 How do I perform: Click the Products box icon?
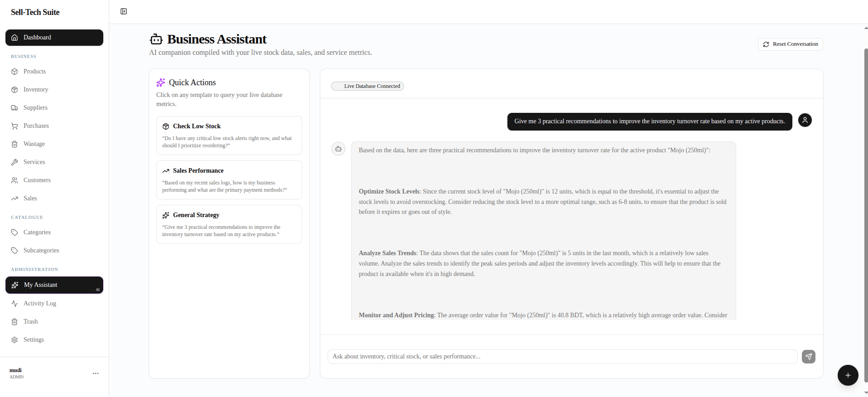click(x=14, y=72)
